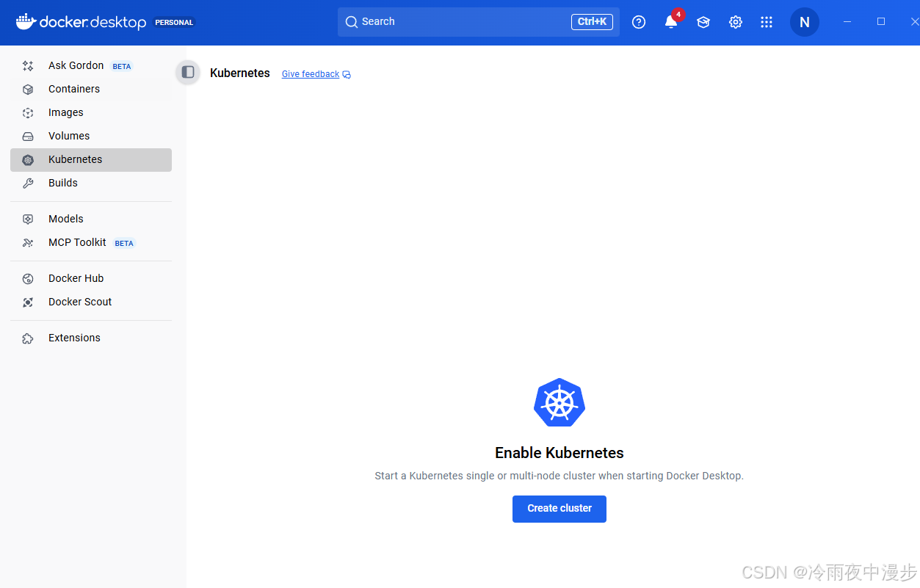
Task: Click the BETA badge beside MCP Toolkit
Action: tap(124, 243)
